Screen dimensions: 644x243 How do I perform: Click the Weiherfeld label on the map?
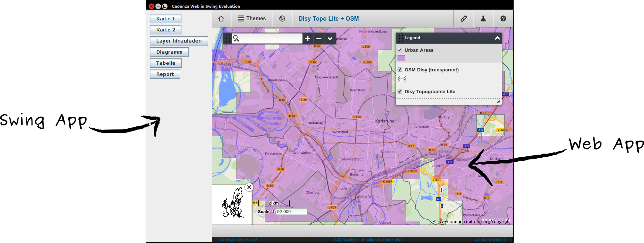[365, 196]
